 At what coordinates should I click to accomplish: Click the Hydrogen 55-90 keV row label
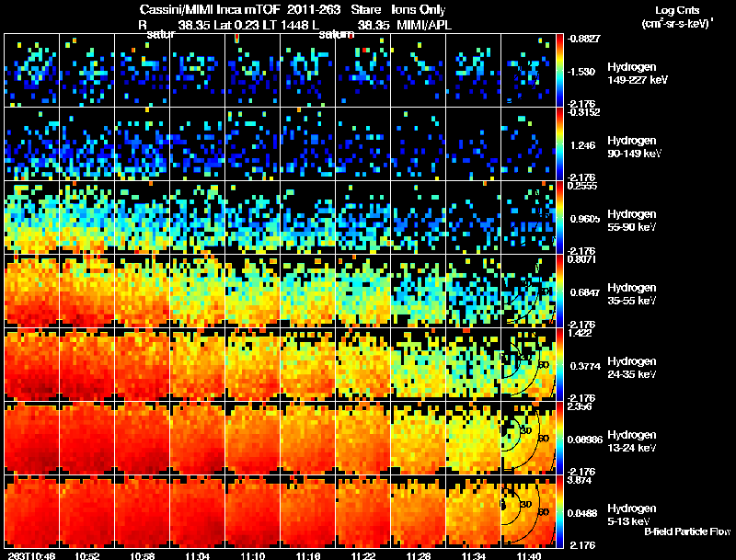pyautogui.click(x=632, y=219)
